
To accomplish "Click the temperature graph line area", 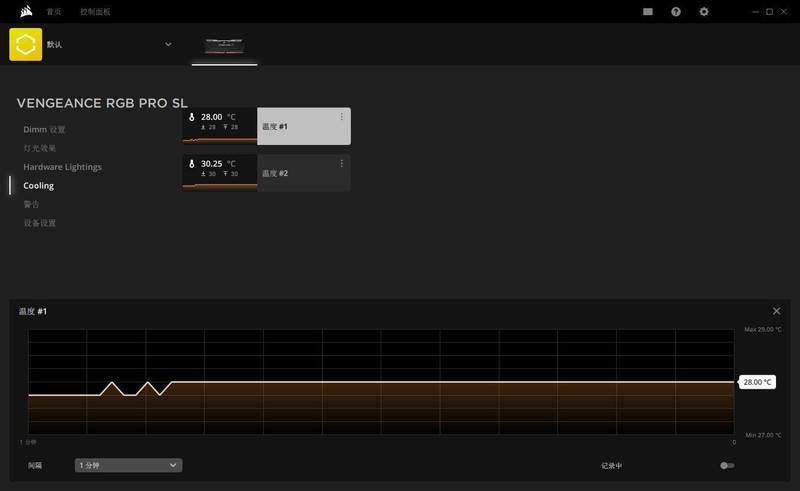I will click(x=381, y=382).
